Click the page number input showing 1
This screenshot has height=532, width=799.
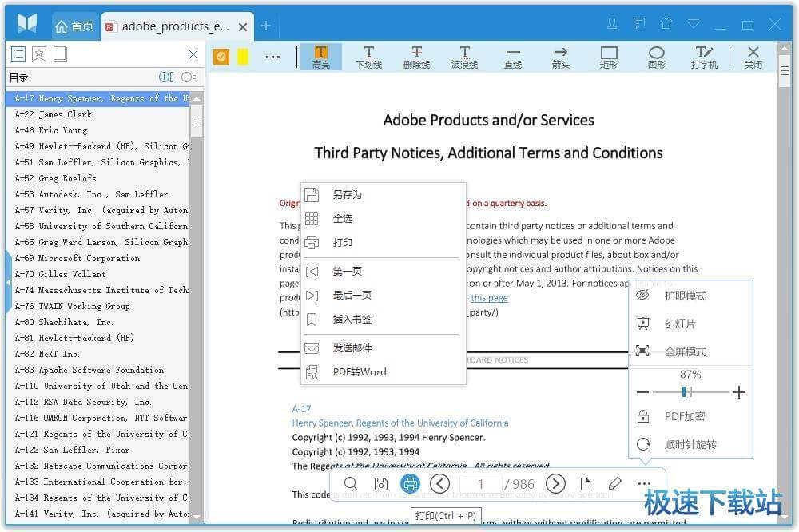coord(480,483)
